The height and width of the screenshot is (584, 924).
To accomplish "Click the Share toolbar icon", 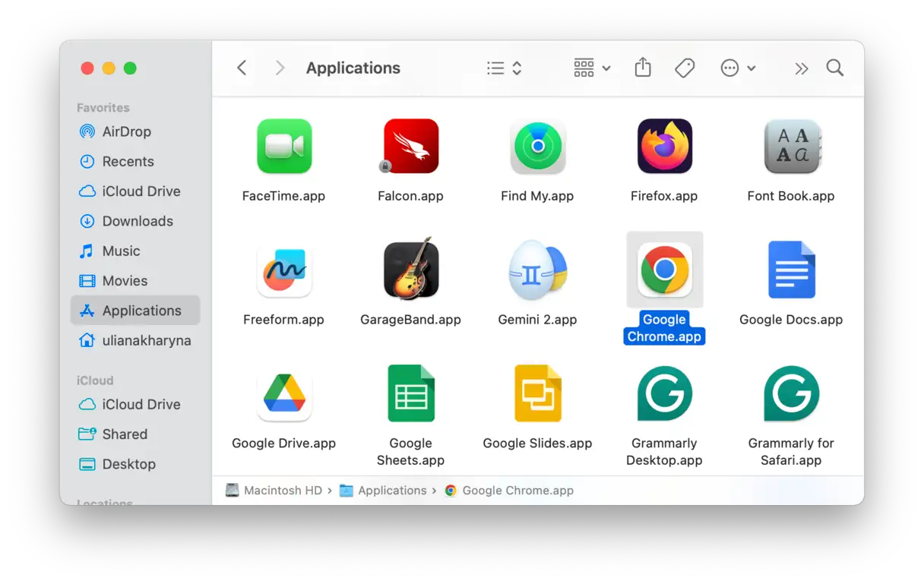I will coord(643,68).
